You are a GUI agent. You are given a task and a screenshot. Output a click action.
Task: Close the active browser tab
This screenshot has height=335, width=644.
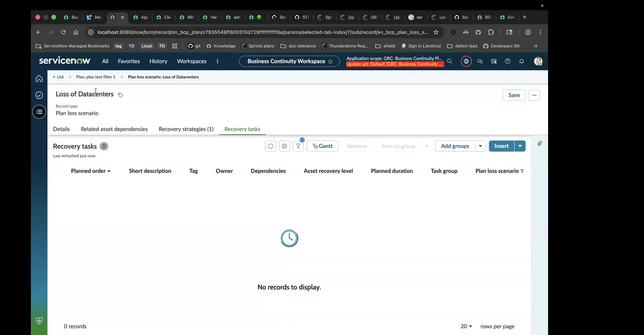click(x=122, y=17)
